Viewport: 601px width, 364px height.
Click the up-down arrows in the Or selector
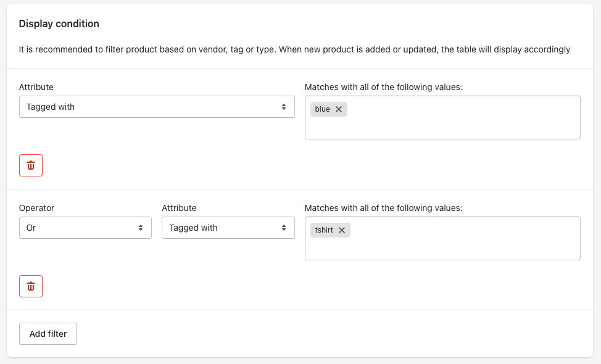click(141, 228)
